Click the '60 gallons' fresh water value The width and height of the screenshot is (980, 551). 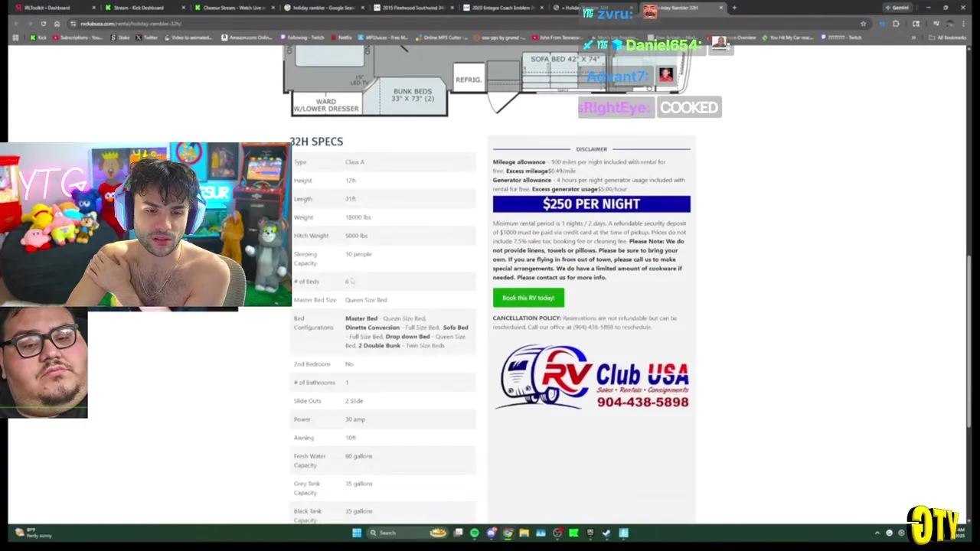[358, 456]
